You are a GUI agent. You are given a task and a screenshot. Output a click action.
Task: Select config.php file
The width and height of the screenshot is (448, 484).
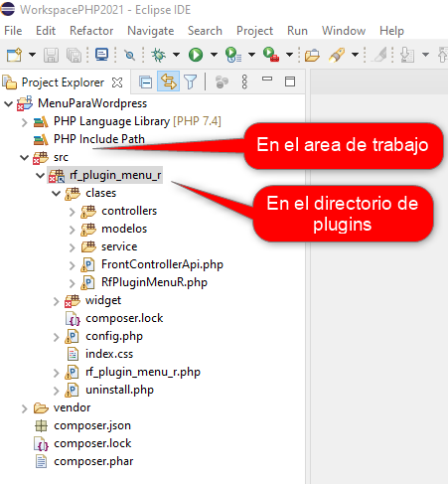[x=114, y=336]
